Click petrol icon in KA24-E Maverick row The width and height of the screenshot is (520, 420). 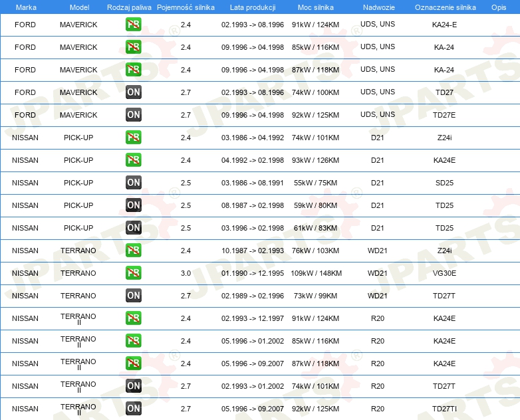tap(133, 24)
